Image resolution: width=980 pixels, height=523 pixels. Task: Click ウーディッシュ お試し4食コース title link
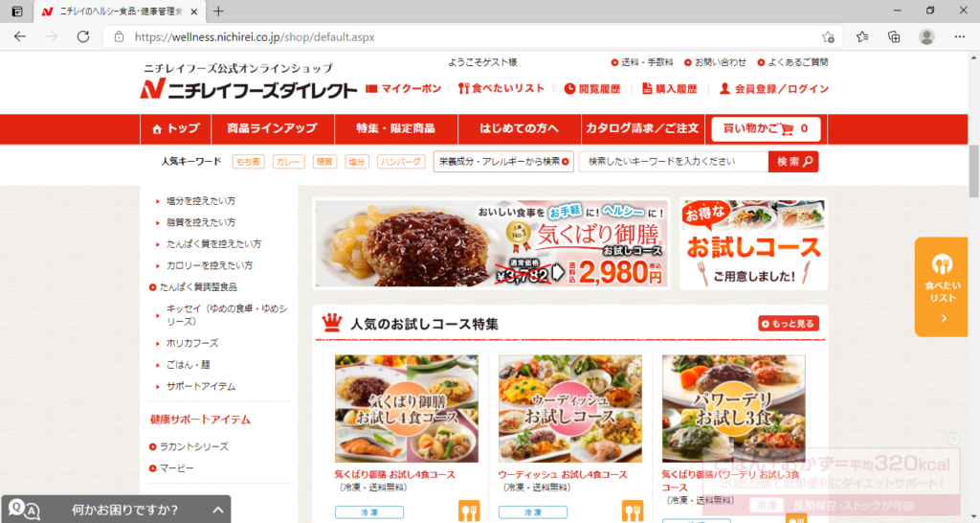point(563,475)
